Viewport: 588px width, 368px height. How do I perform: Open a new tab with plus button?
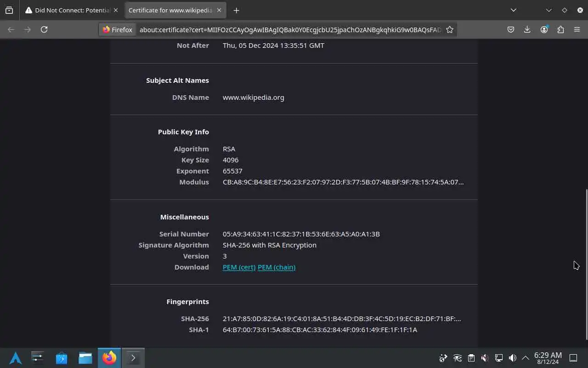click(236, 10)
